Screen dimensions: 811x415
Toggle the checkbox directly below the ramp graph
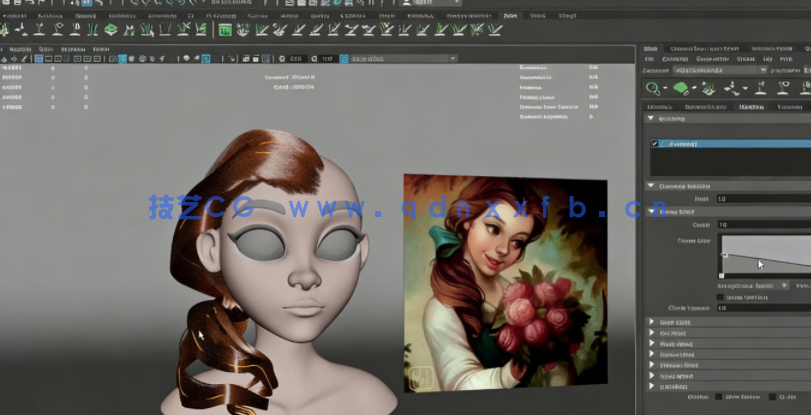tap(722, 297)
